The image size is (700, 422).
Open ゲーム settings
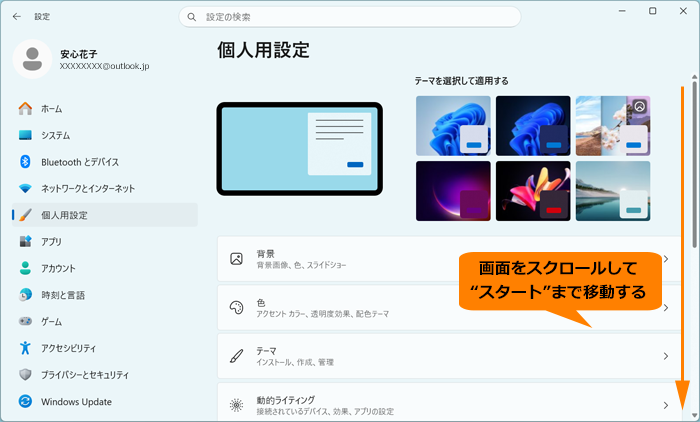point(104,321)
